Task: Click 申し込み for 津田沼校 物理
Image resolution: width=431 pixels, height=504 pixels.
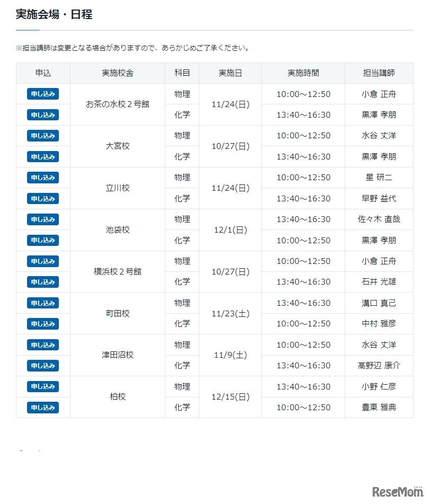Action: [42, 344]
